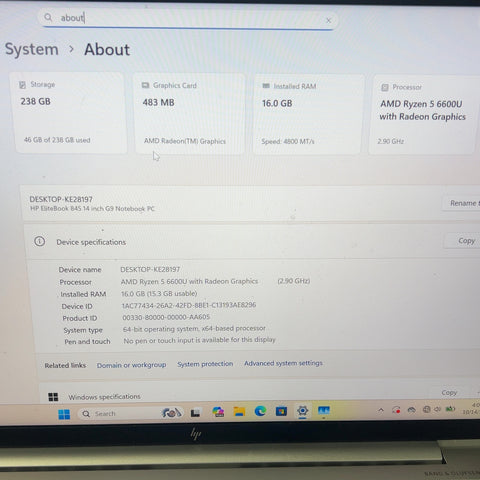
Task: Go back to System in the breadcrumb
Action: [x=32, y=49]
